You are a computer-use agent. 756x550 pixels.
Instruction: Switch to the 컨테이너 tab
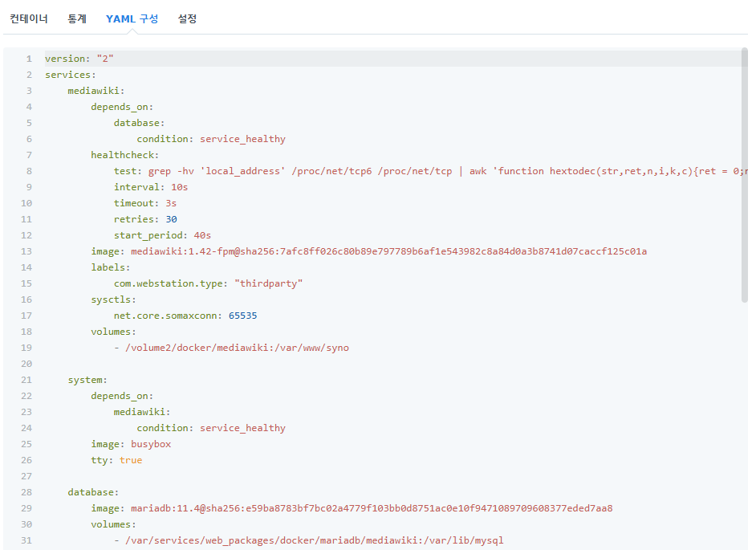(x=29, y=18)
